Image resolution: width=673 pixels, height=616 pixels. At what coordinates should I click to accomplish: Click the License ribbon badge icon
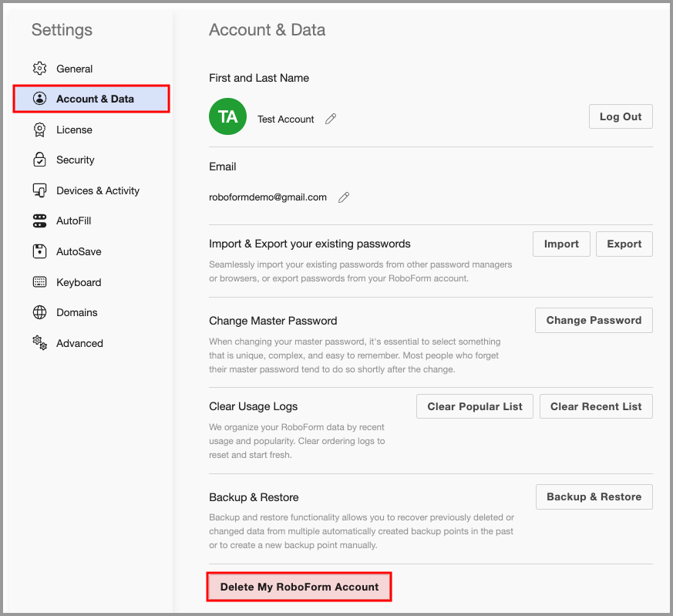coord(39,130)
